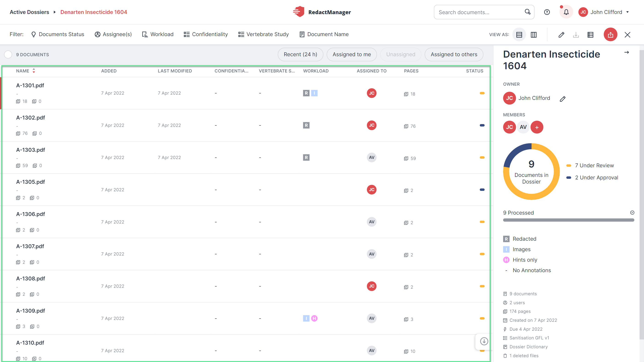
Task: Open the notifications bell
Action: pyautogui.click(x=566, y=12)
